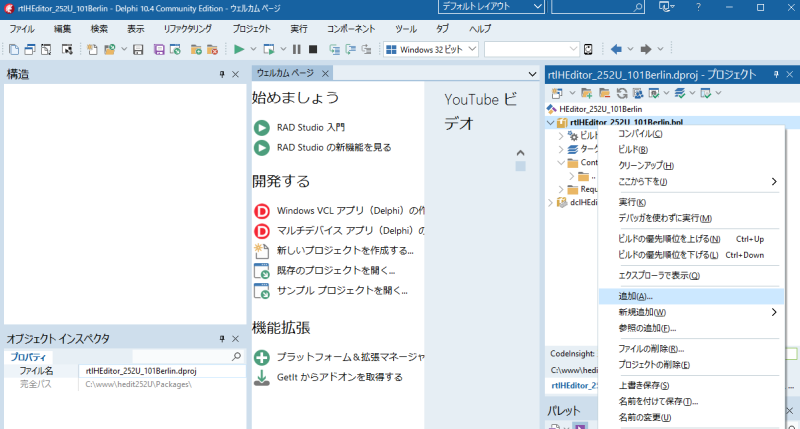
Task: Click the Build Groups icon with blue layers
Action: coord(680,93)
